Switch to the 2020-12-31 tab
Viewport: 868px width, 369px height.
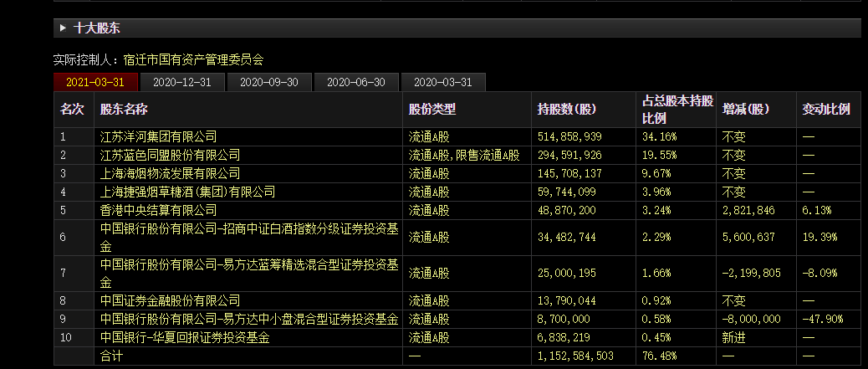(x=182, y=82)
